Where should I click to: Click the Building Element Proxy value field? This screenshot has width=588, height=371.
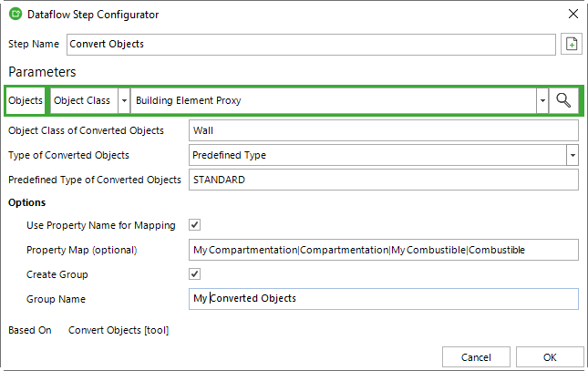click(x=334, y=100)
